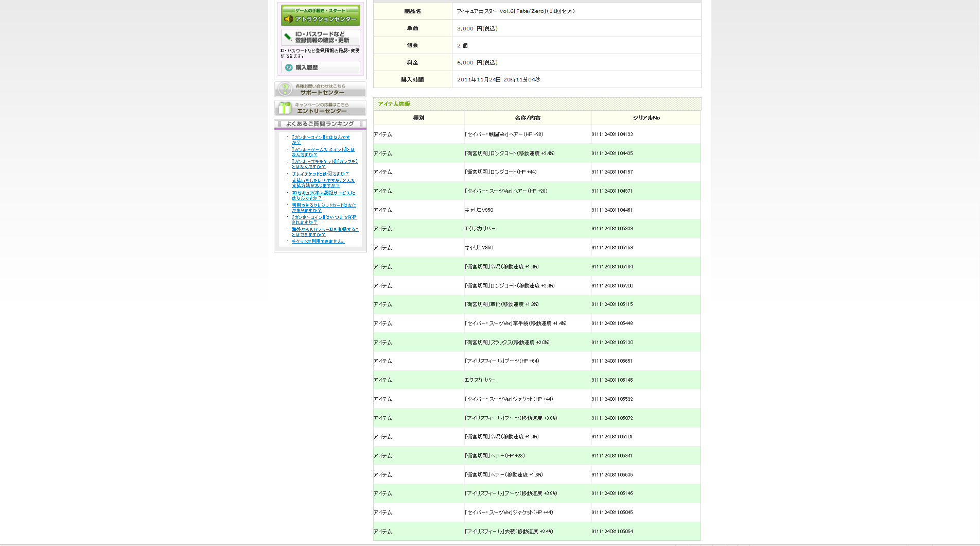
Task: Select エクスカリバー with serial 9111124081105939
Action: click(480, 229)
